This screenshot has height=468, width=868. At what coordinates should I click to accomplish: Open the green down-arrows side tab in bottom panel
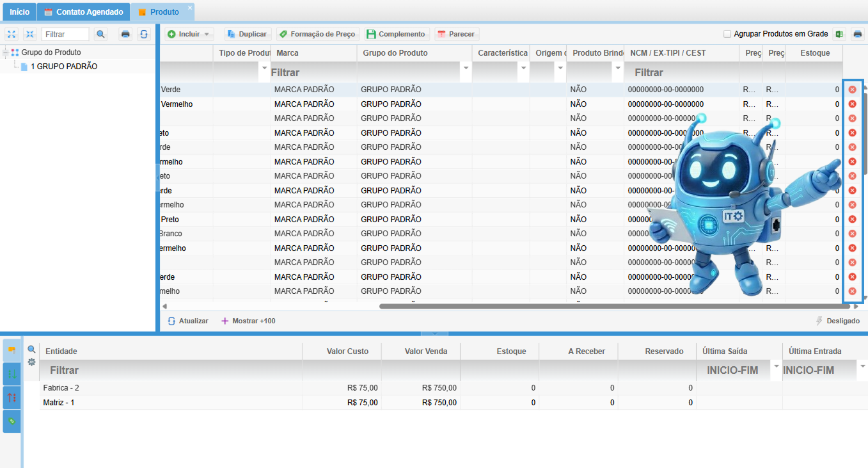pyautogui.click(x=12, y=374)
